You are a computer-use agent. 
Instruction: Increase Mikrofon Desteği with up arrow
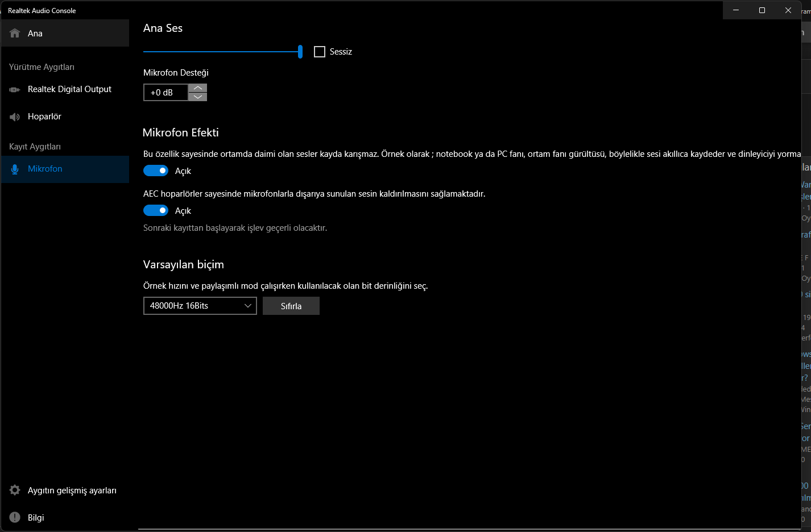(197, 88)
